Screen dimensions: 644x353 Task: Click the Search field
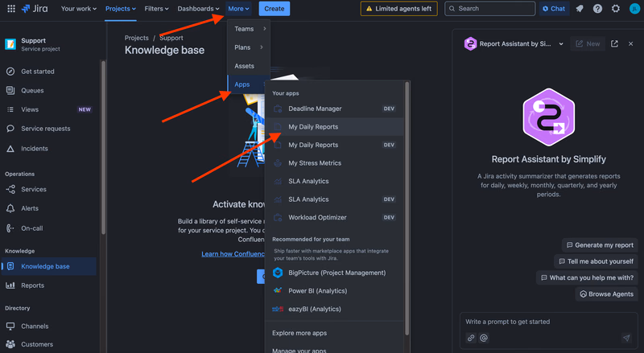(490, 9)
